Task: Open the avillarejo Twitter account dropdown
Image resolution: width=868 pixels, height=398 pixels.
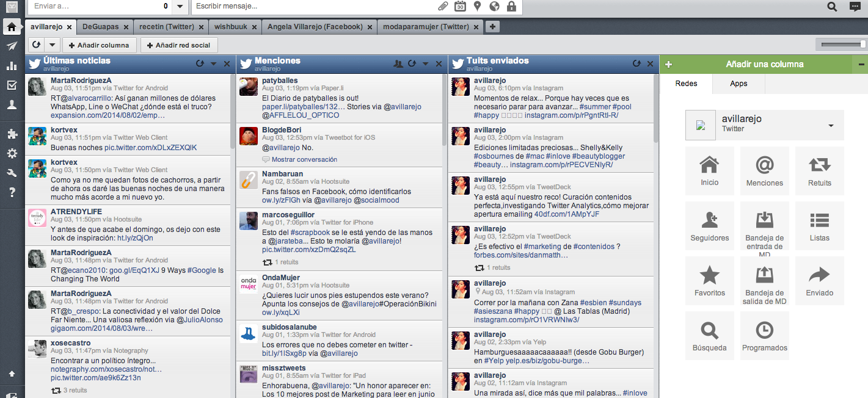Action: pos(764,125)
